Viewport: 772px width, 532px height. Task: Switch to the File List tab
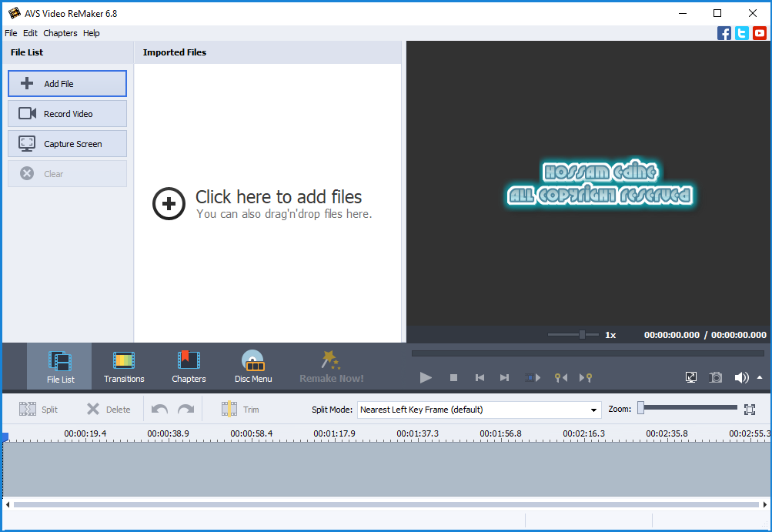(60, 366)
